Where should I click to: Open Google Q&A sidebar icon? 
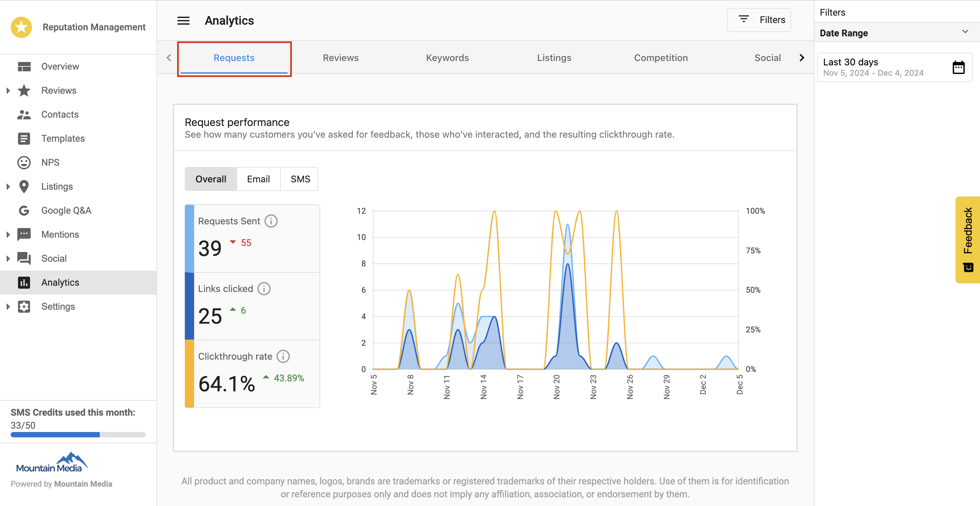tap(24, 211)
